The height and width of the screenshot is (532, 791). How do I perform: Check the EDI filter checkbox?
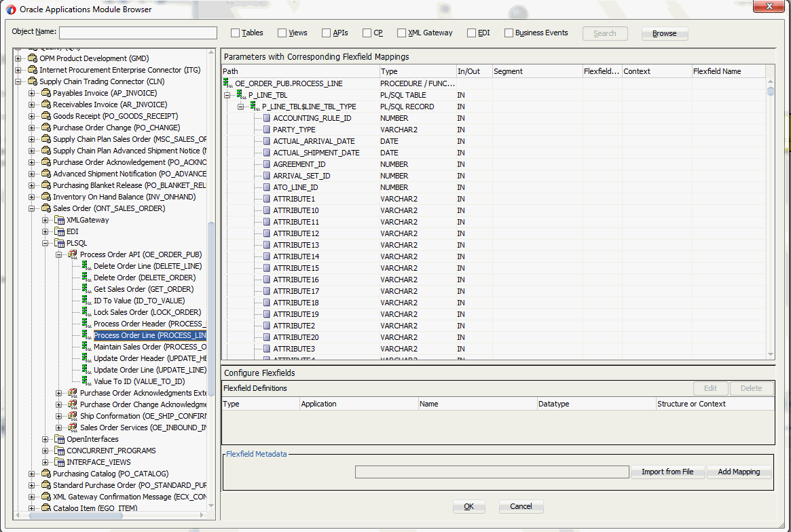coord(472,33)
